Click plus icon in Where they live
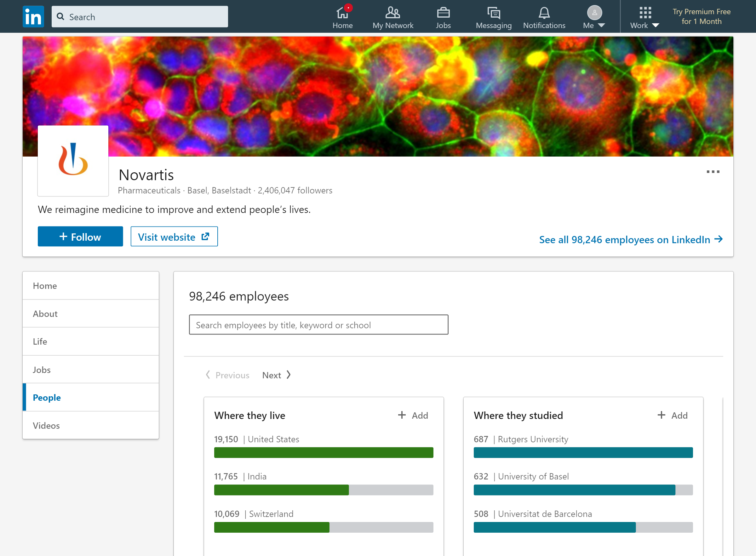 (402, 415)
